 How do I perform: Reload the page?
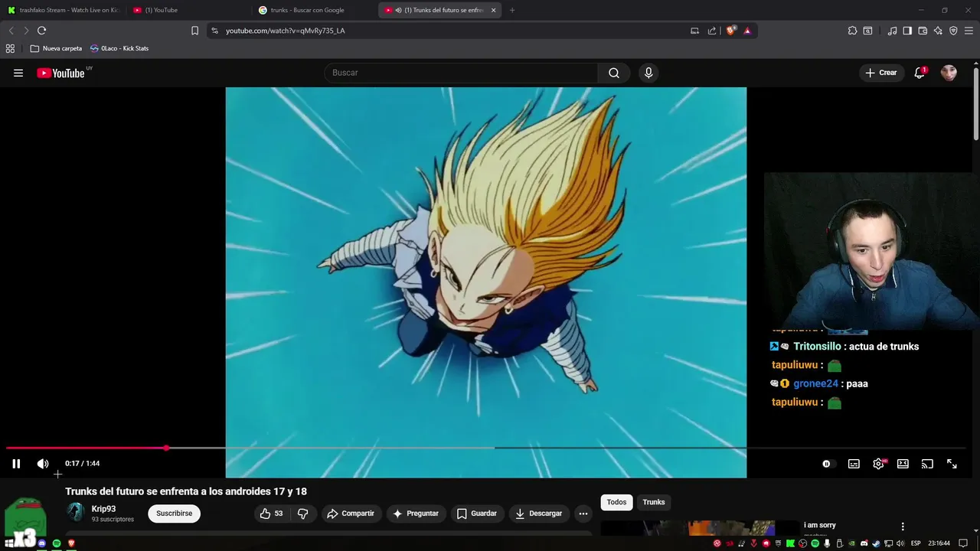(41, 31)
